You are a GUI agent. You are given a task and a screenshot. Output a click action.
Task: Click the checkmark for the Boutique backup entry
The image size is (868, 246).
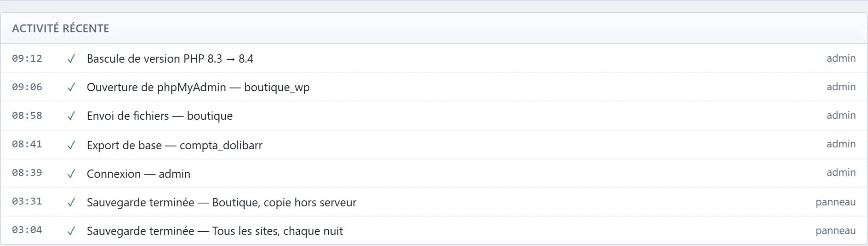coord(71,202)
